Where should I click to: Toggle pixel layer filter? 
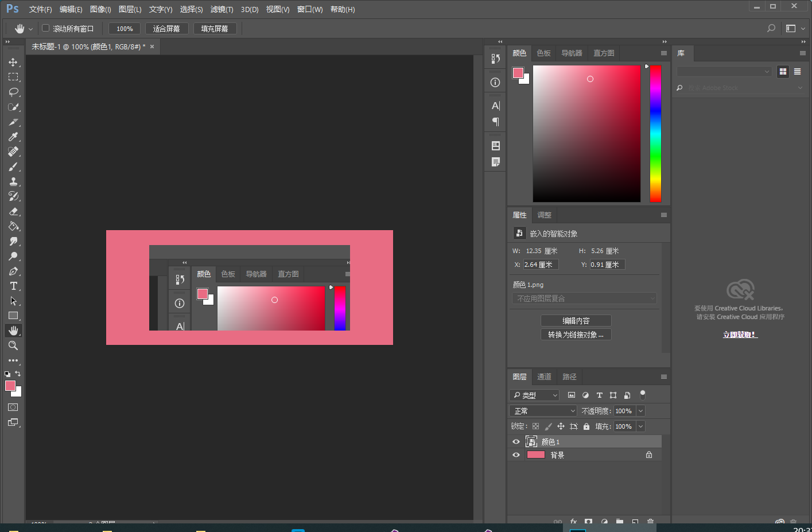pyautogui.click(x=572, y=395)
